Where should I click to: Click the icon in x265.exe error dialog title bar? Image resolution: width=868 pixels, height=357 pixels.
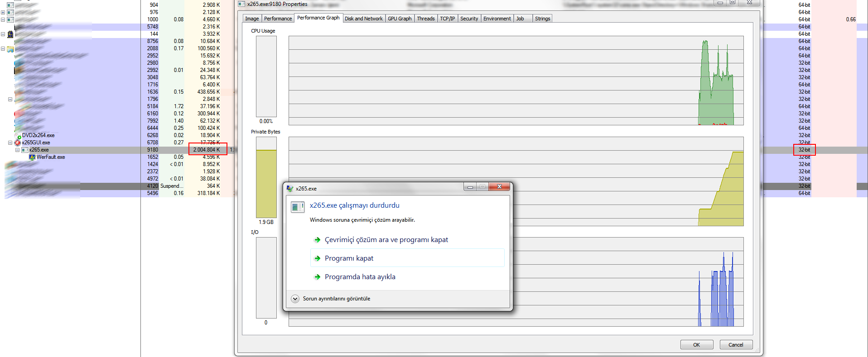(290, 188)
